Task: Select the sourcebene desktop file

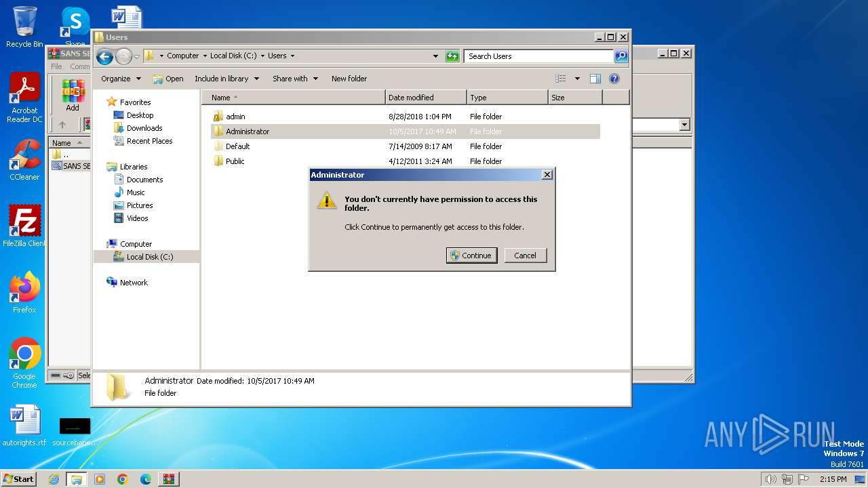Action: coord(75,431)
